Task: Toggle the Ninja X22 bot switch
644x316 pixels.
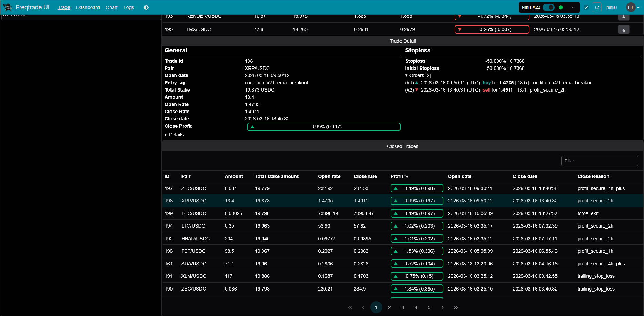Action: pyautogui.click(x=549, y=7)
